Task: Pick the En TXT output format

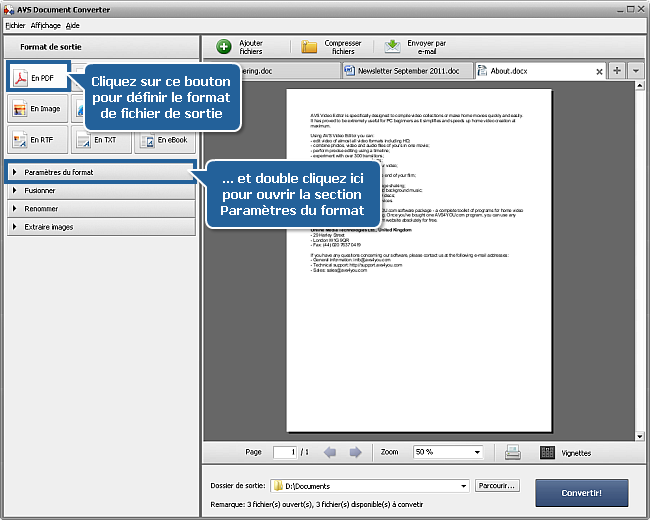Action: pos(99,140)
